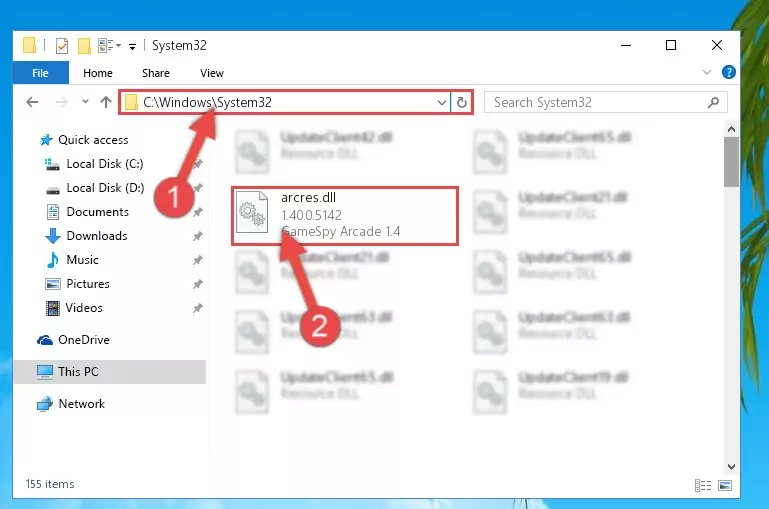Switch to the Details view layout icon

click(x=703, y=485)
